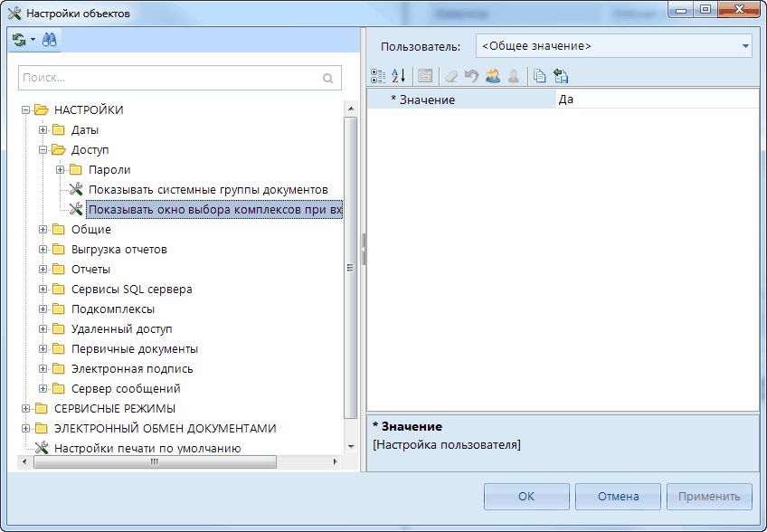Click the two-users icon in toolbar
This screenshot has height=532, width=767.
pos(493,76)
